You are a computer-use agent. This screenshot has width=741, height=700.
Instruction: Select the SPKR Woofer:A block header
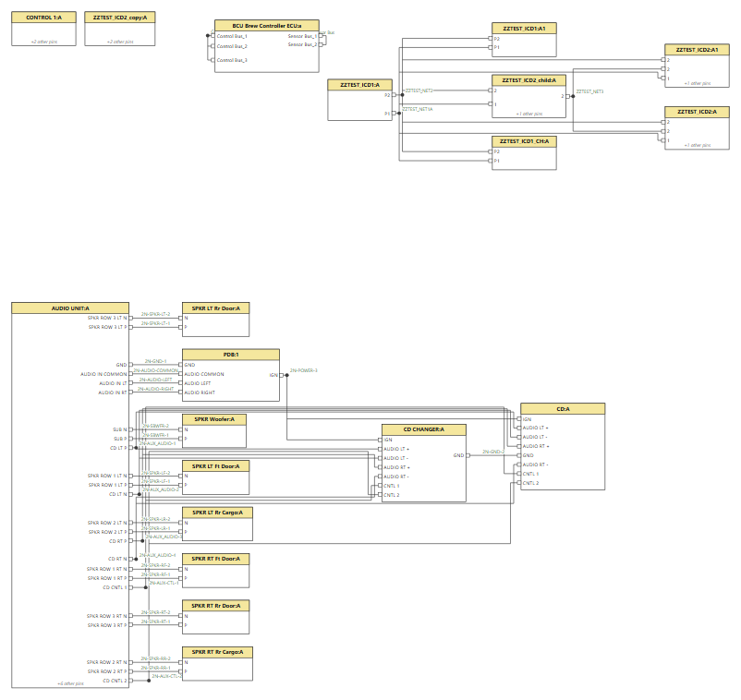point(214,419)
